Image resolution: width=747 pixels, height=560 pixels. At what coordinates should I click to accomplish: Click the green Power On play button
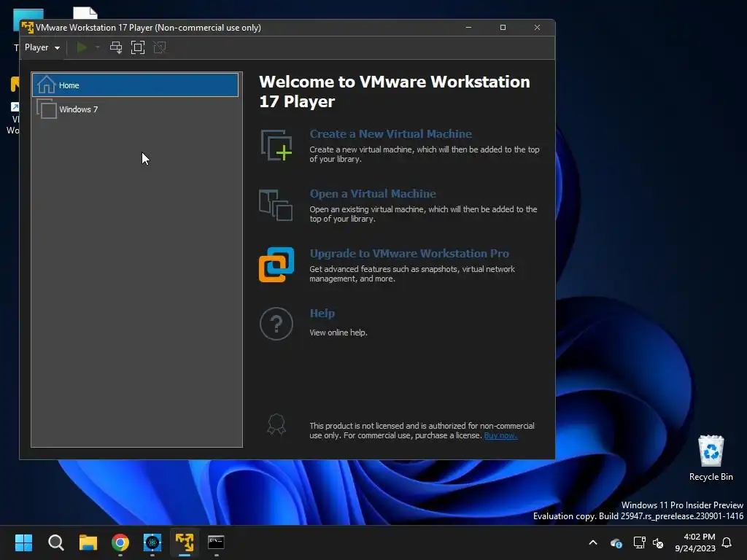pyautogui.click(x=82, y=47)
